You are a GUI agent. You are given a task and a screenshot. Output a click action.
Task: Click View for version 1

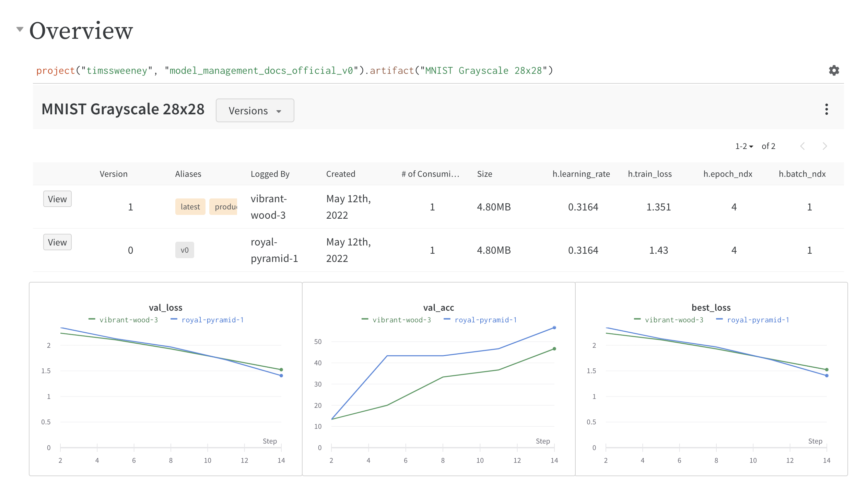[x=57, y=199]
